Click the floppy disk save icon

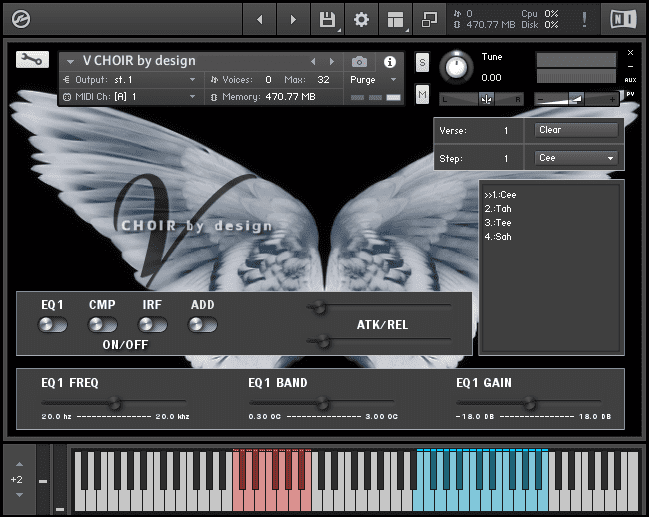click(x=327, y=19)
